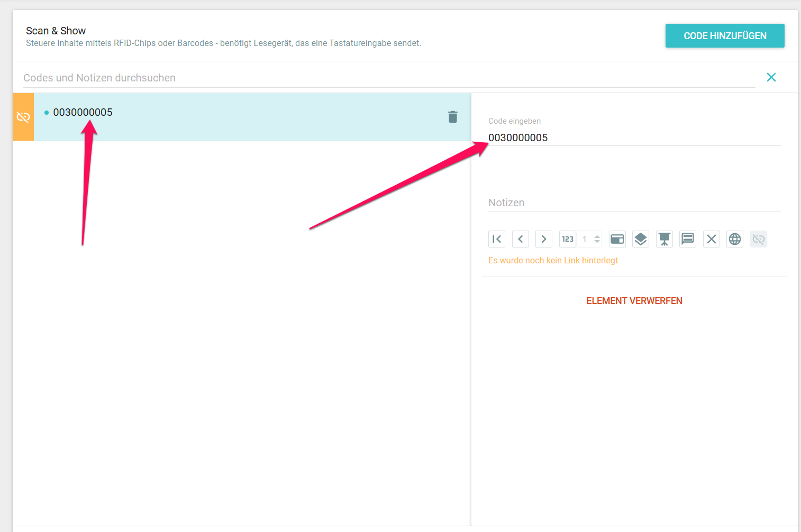Toggle the greyed-out unlink icon in toolbar
The width and height of the screenshot is (801, 532).
(759, 239)
